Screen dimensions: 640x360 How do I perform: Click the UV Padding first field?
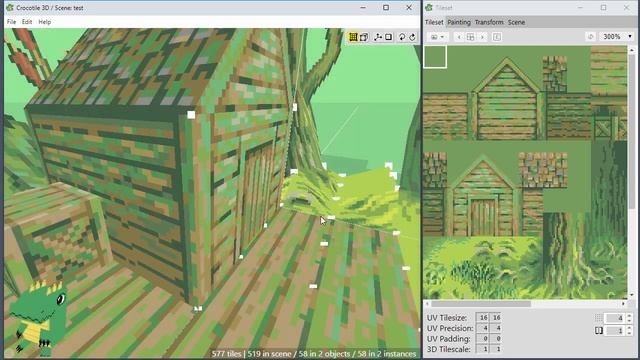tap(483, 339)
